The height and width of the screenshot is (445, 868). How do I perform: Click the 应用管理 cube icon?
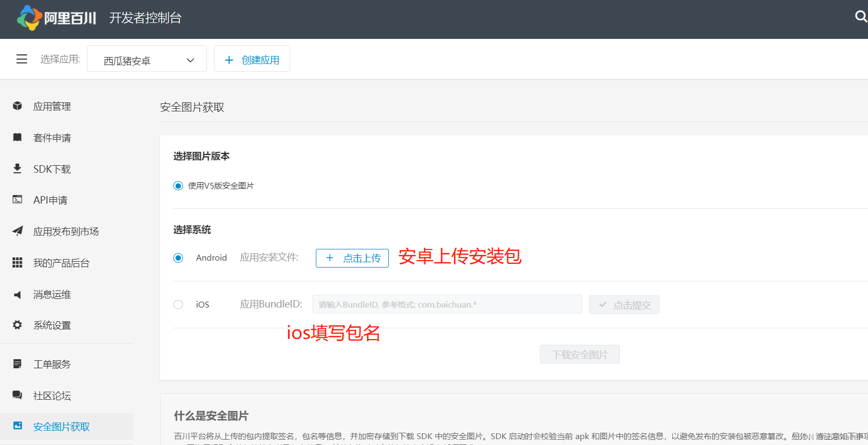[x=18, y=106]
